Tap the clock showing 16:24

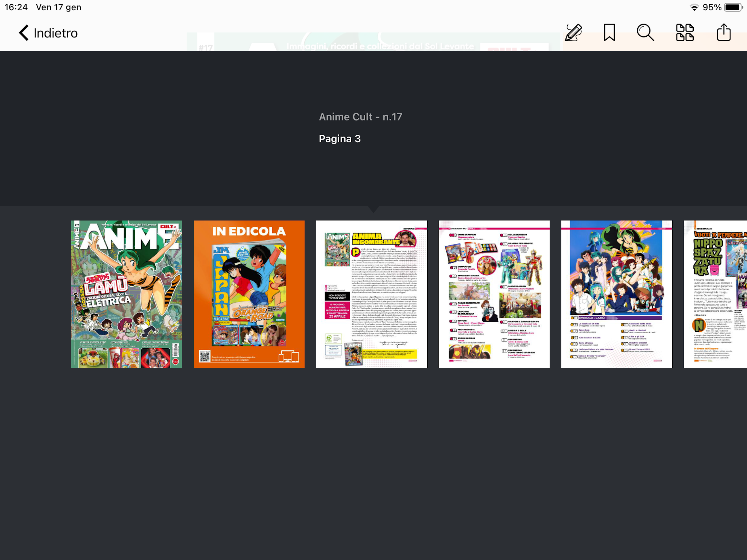point(16,7)
